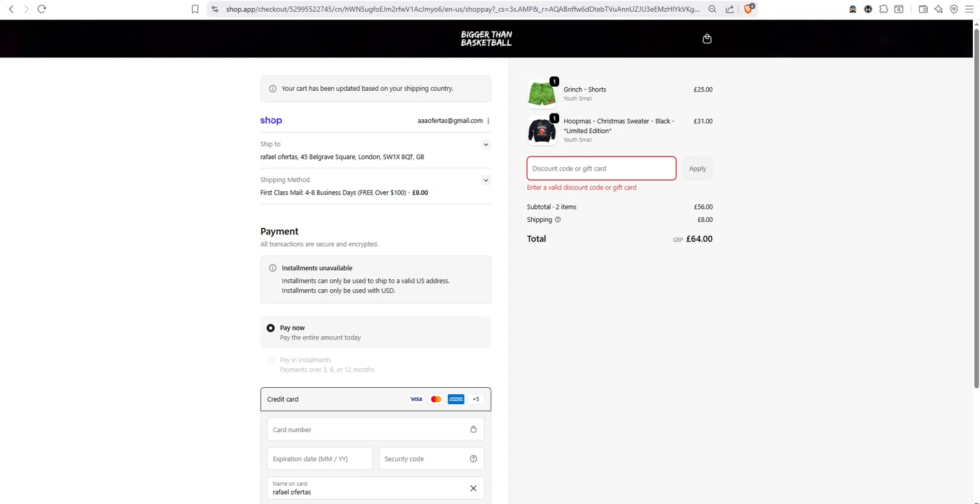
Task: Open the browser hamburger menu
Action: [x=970, y=9]
